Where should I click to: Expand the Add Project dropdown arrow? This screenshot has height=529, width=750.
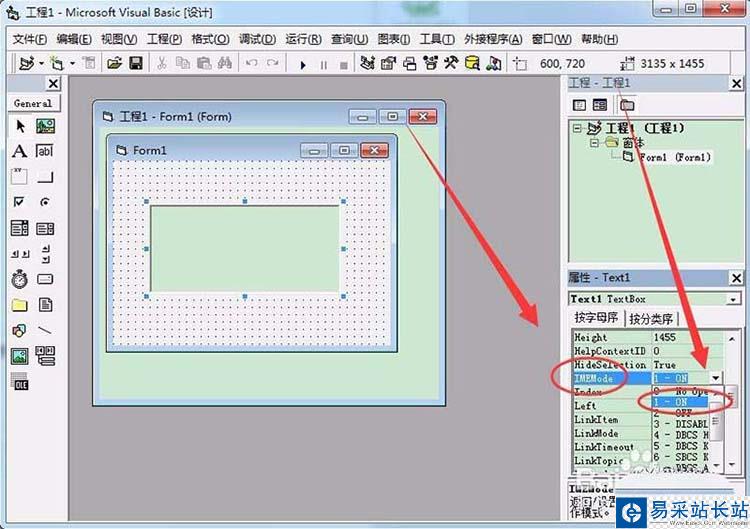(42, 64)
